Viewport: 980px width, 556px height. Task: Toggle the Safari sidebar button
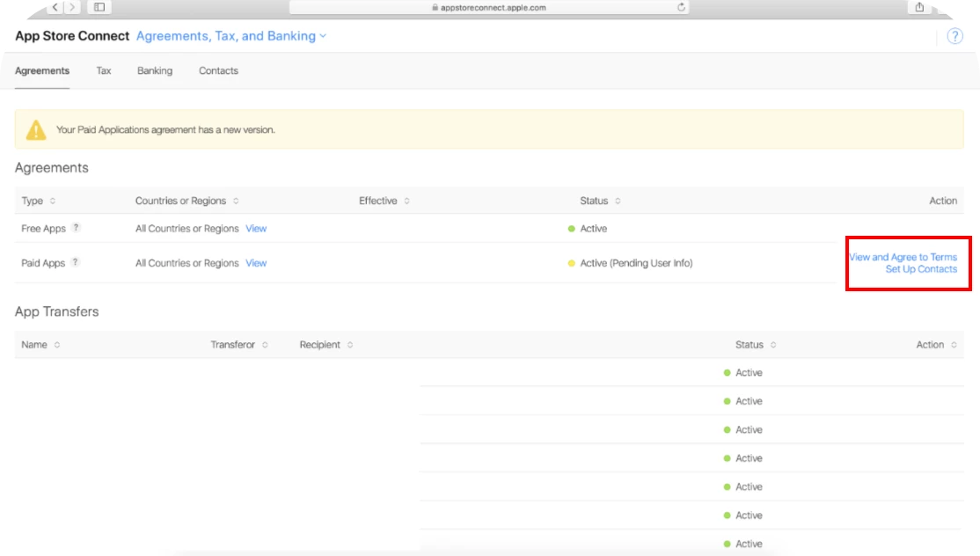click(x=99, y=7)
